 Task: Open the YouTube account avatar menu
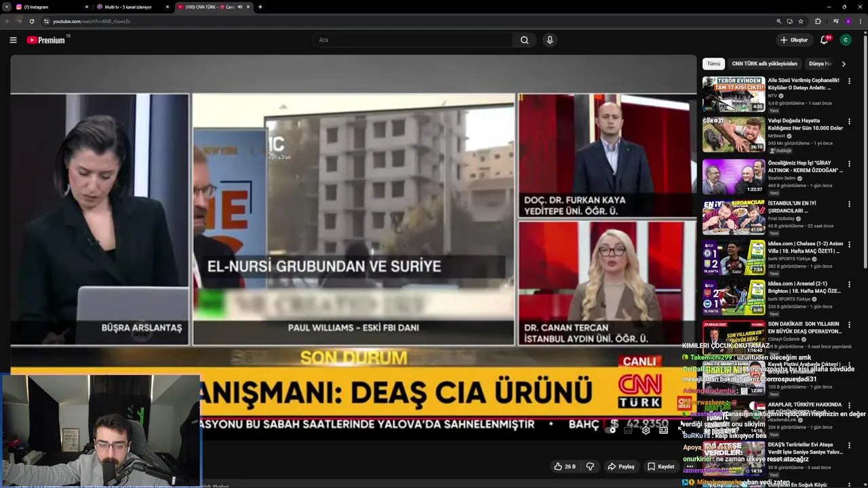click(x=846, y=40)
